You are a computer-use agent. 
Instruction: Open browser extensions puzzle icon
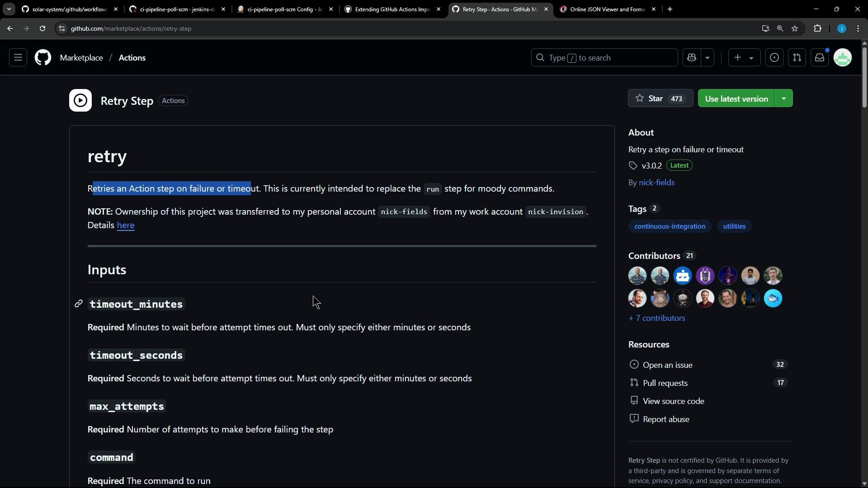point(818,28)
